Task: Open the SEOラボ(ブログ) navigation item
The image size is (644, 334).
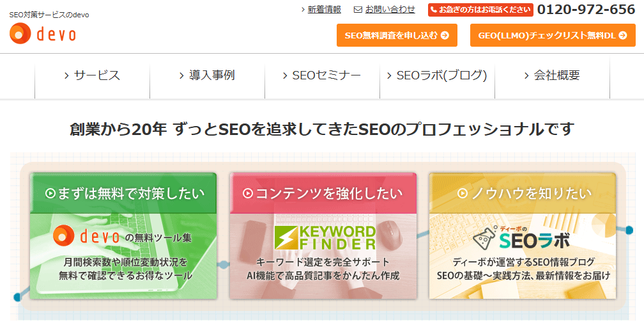Action: coord(437,76)
